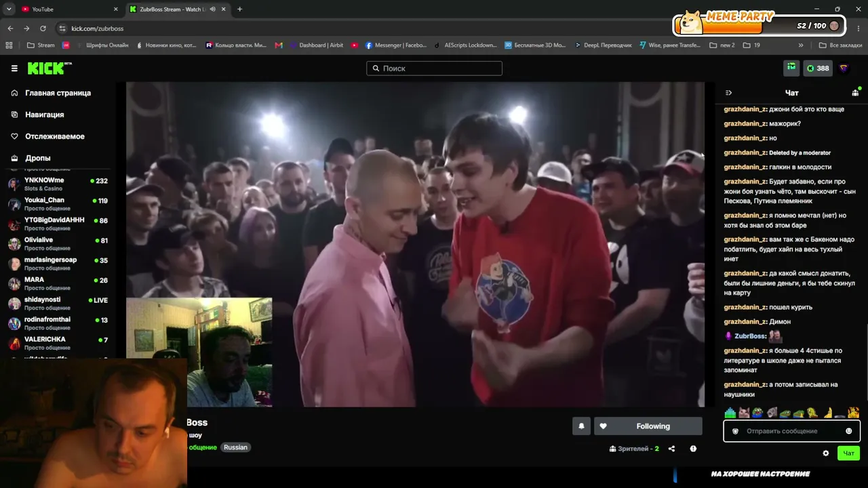The width and height of the screenshot is (868, 488).
Task: Open Olivialive channel in sidebar
Action: tap(58, 243)
